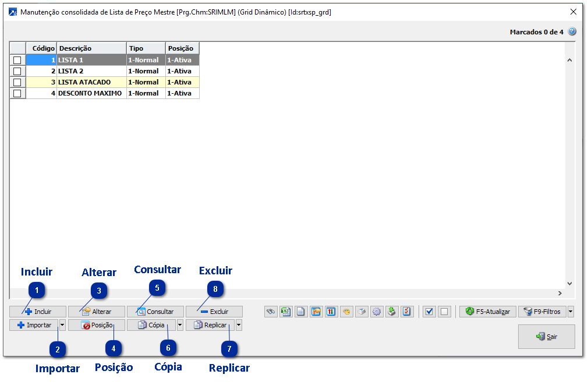The image size is (588, 385).
Task: Click the Sair exit button
Action: coord(547,337)
